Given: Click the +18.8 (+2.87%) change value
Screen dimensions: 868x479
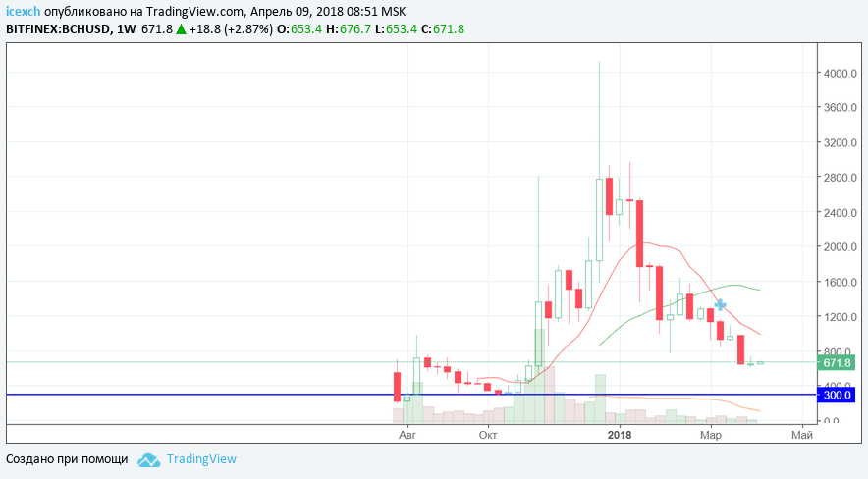Looking at the screenshot, I should [x=231, y=29].
